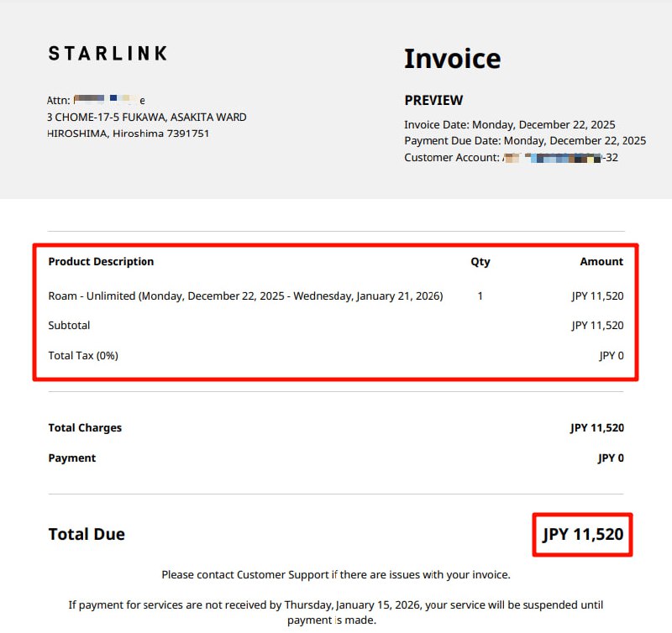Click the Payment JPY 0 amount
Image resolution: width=672 pixels, height=633 pixels.
(611, 458)
